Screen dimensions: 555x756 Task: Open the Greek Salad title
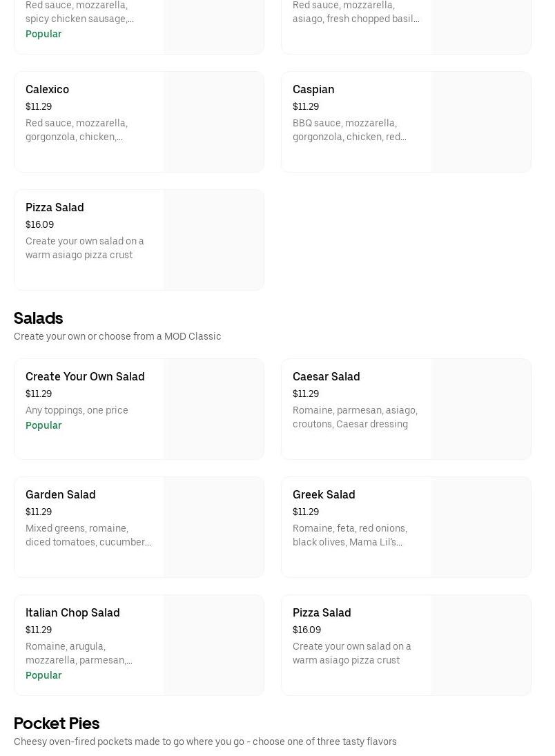[324, 494]
